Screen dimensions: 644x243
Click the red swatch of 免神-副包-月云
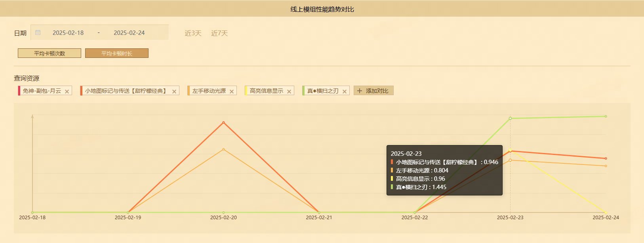click(19, 90)
